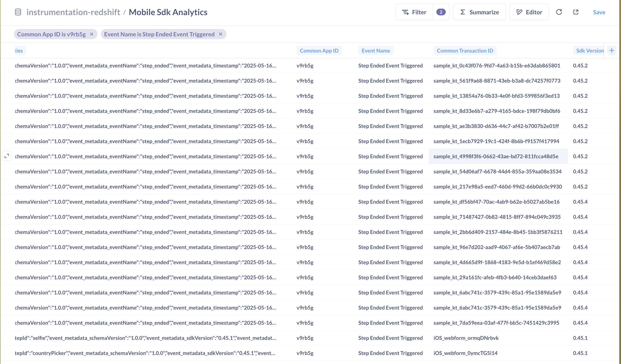Image resolution: width=621 pixels, height=364 pixels.
Task: Click the database icon in the breadcrumb
Action: pyautogui.click(x=18, y=12)
